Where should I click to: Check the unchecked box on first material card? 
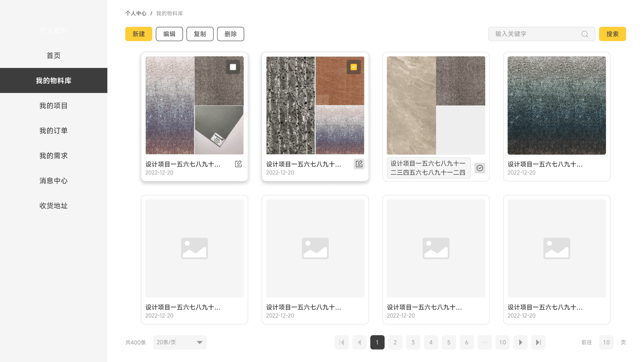[x=233, y=67]
